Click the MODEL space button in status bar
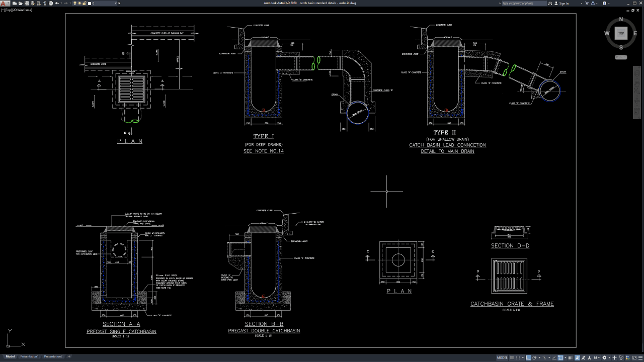644x362 pixels. tap(502, 357)
